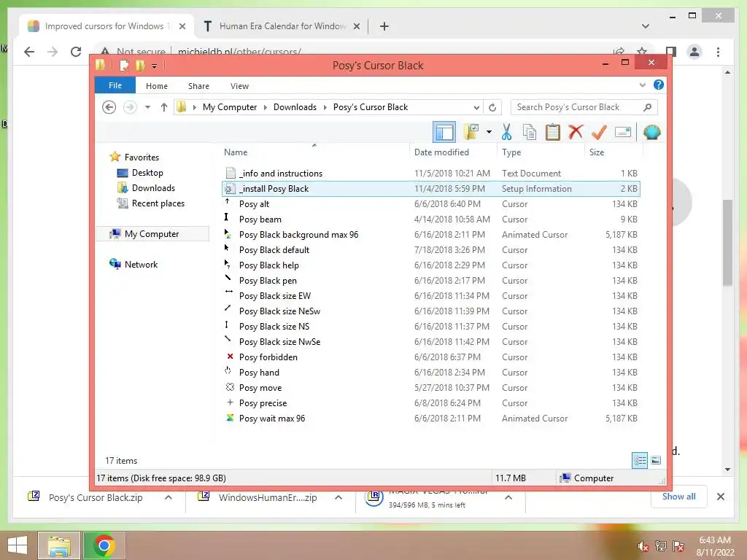Sort by the Name column header
This screenshot has width=747, height=560.
[315, 152]
